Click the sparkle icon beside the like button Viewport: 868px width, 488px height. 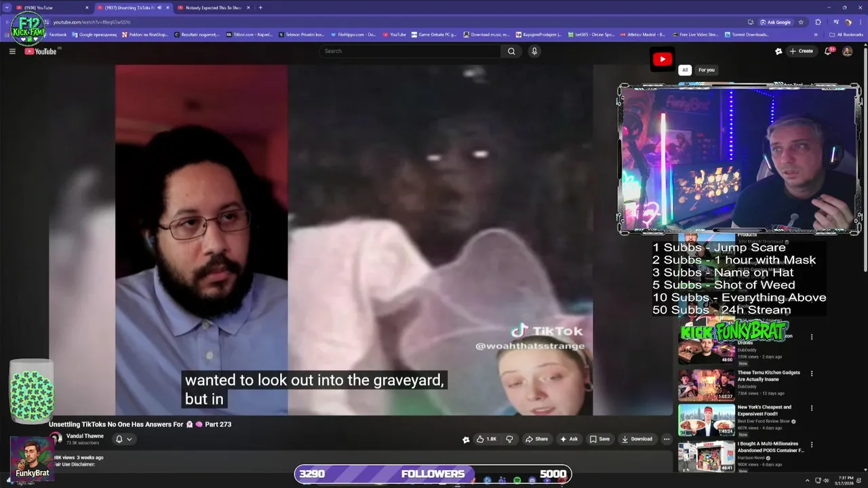pos(466,439)
